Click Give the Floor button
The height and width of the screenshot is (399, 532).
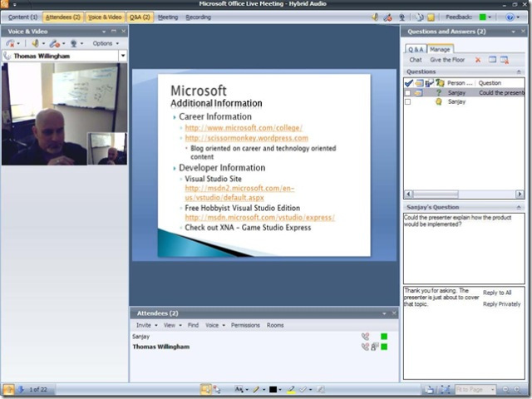(x=447, y=60)
